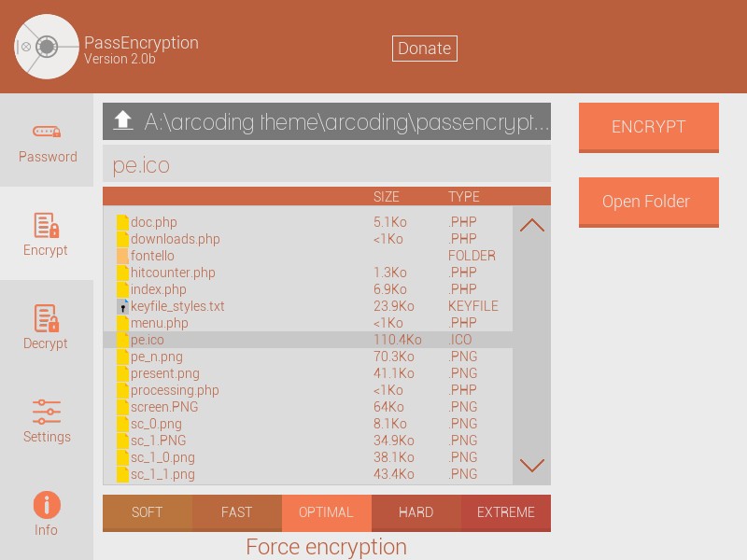Click the TYPE column header

coord(463,197)
